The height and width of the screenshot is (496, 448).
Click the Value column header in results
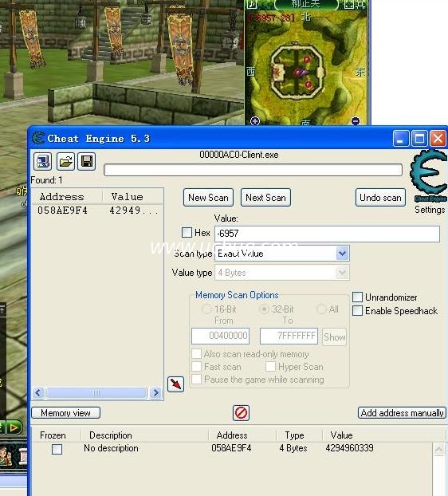(127, 197)
